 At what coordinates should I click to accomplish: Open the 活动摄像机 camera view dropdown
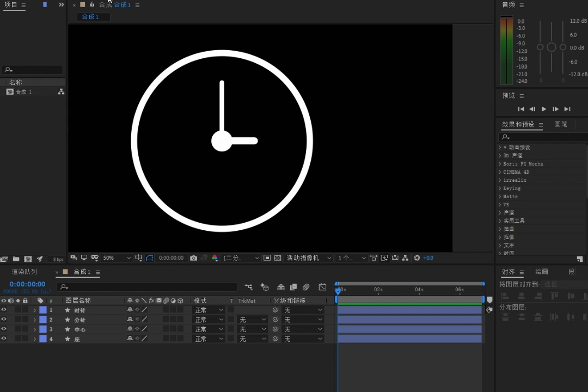(x=309, y=258)
